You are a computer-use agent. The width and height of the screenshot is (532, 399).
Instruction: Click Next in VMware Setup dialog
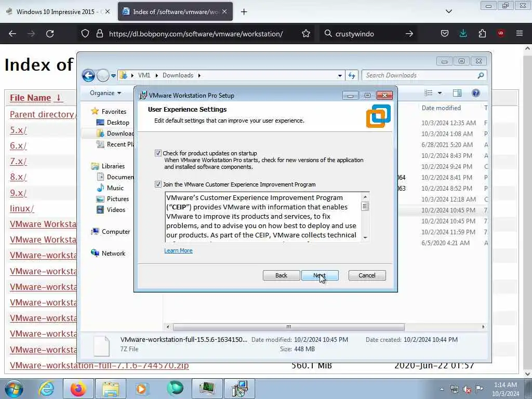tap(320, 275)
